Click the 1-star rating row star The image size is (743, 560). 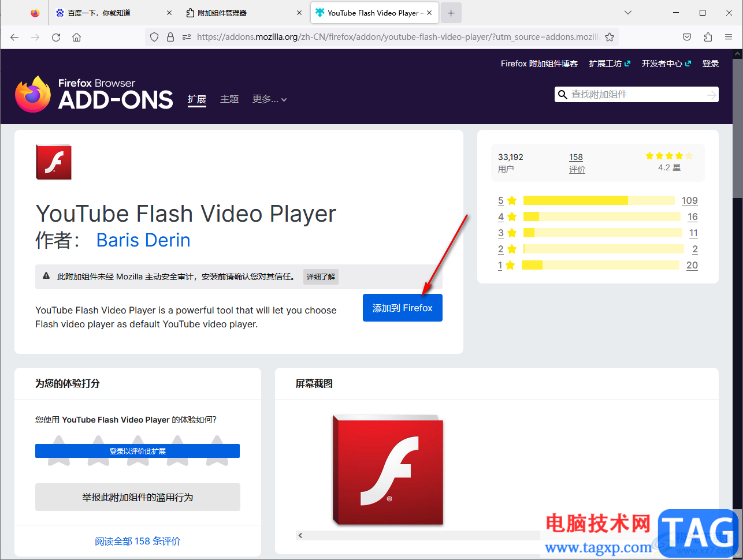[x=510, y=265]
